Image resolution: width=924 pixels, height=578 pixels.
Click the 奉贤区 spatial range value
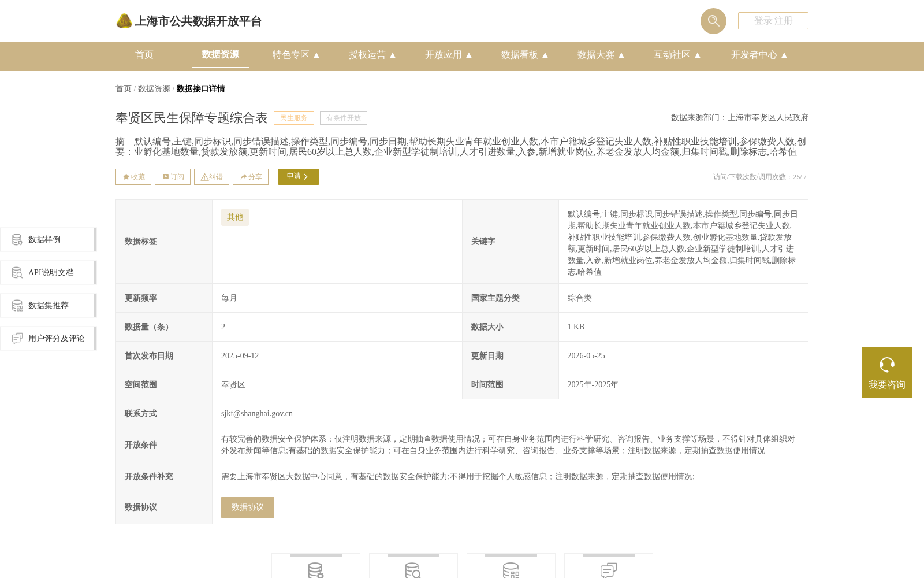(x=233, y=385)
